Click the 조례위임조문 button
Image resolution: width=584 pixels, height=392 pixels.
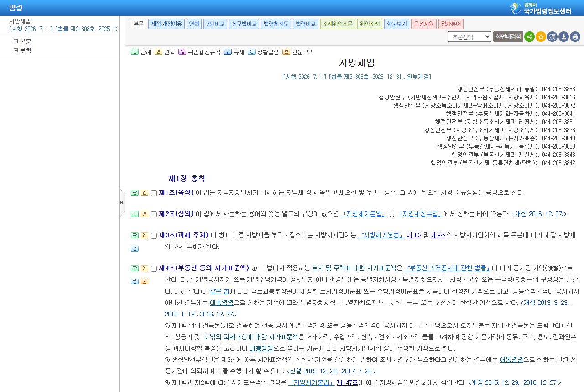338,24
